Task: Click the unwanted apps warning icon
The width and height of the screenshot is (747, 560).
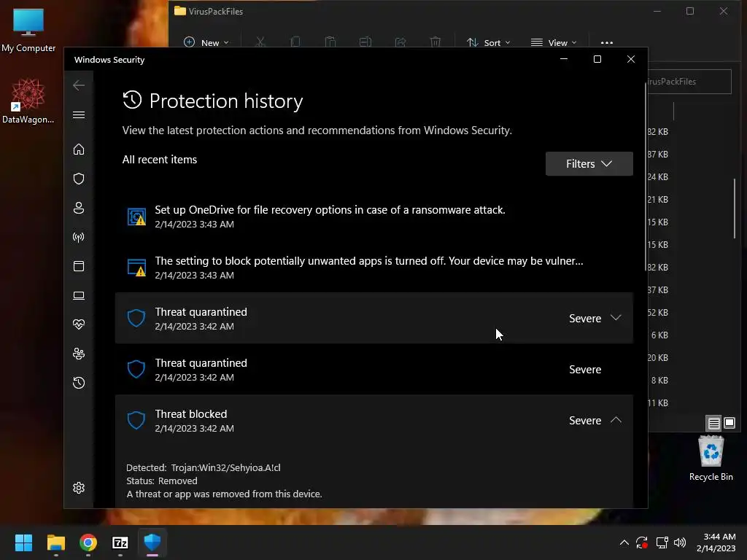Action: click(x=136, y=268)
